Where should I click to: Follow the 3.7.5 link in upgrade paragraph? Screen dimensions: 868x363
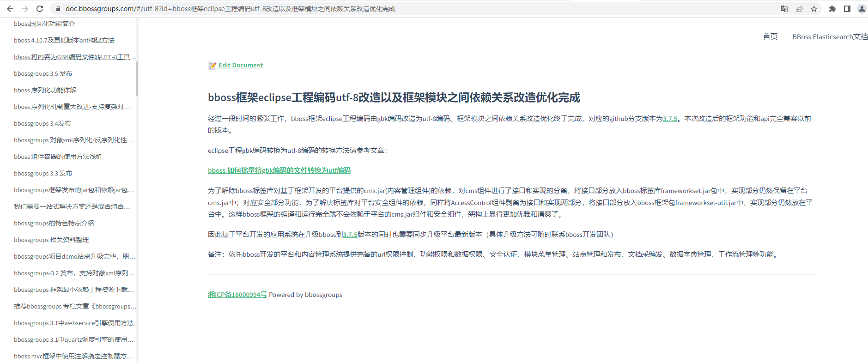pyautogui.click(x=350, y=235)
